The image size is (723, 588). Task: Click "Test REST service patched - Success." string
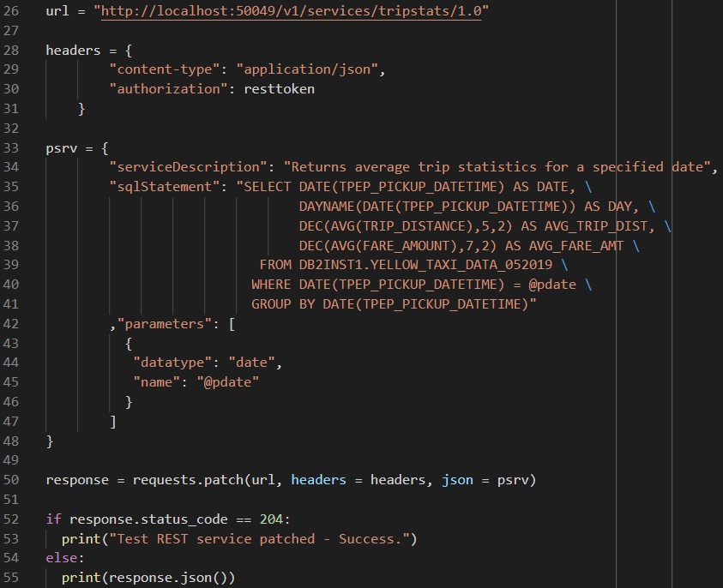(259, 538)
